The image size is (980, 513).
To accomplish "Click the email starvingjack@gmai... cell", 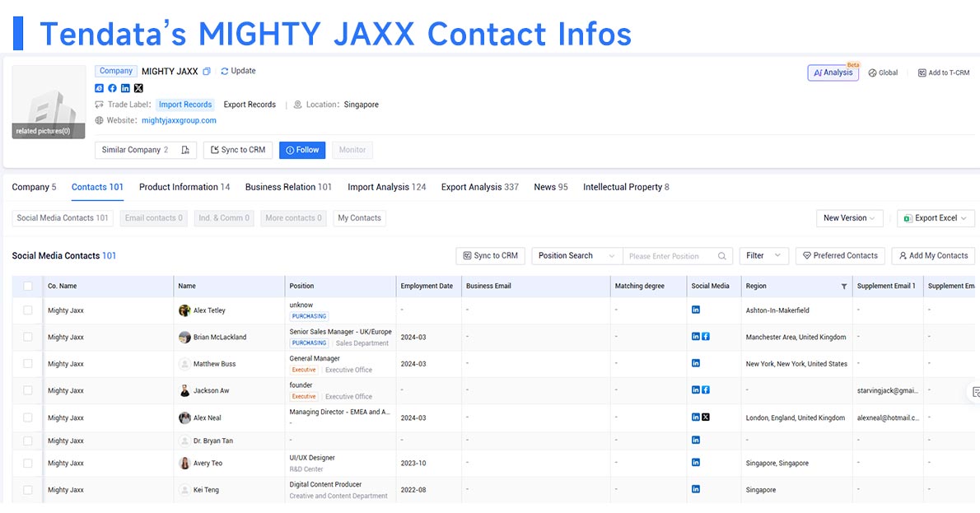I will click(x=888, y=390).
